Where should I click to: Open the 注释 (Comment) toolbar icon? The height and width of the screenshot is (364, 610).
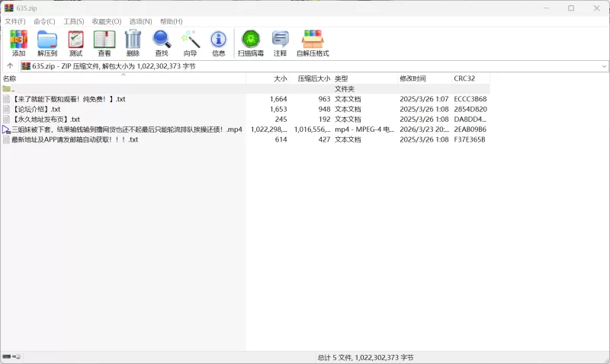pyautogui.click(x=280, y=43)
